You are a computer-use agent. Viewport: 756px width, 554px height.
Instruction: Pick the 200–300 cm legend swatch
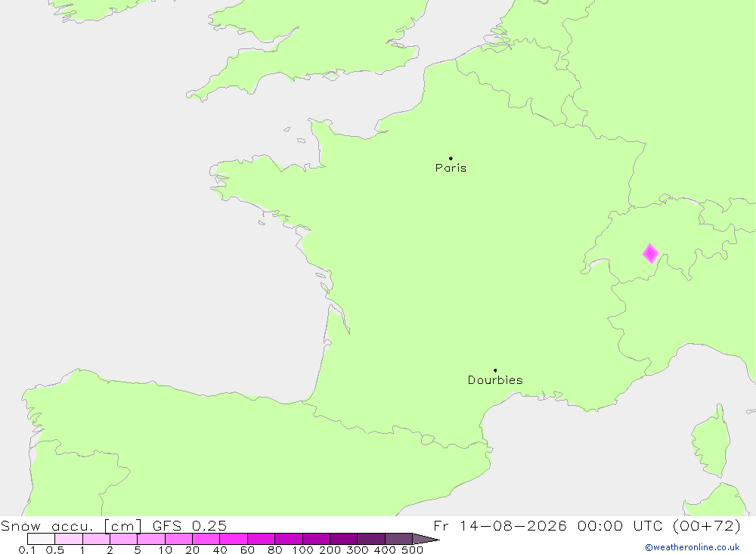tap(344, 539)
